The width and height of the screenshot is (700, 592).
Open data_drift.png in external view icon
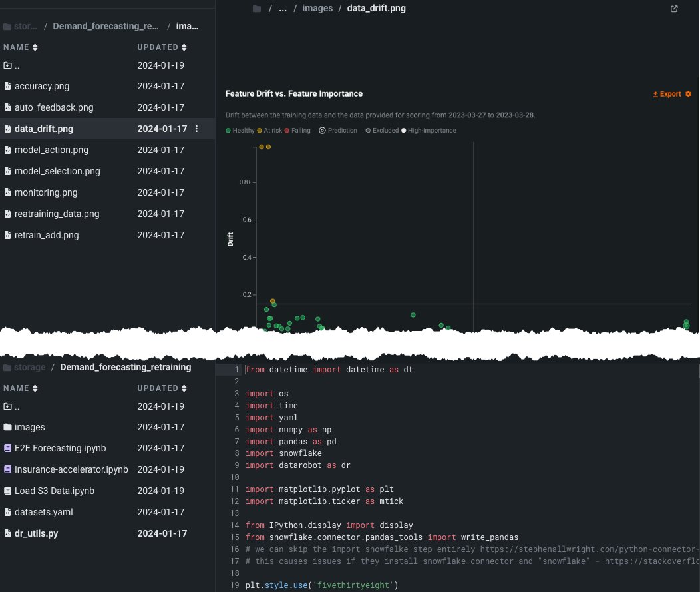click(x=674, y=9)
